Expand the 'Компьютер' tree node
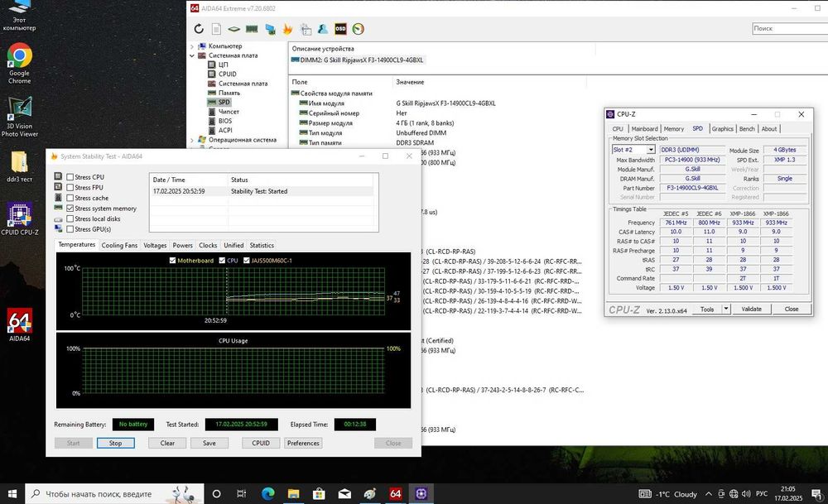Image resolution: width=828 pixels, height=504 pixels. pyautogui.click(x=192, y=46)
